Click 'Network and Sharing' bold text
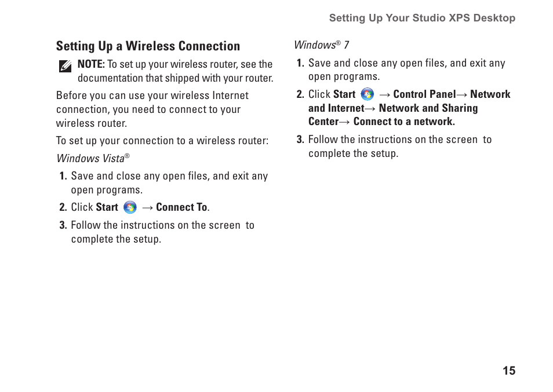The height and width of the screenshot is (392, 553). click(x=428, y=108)
